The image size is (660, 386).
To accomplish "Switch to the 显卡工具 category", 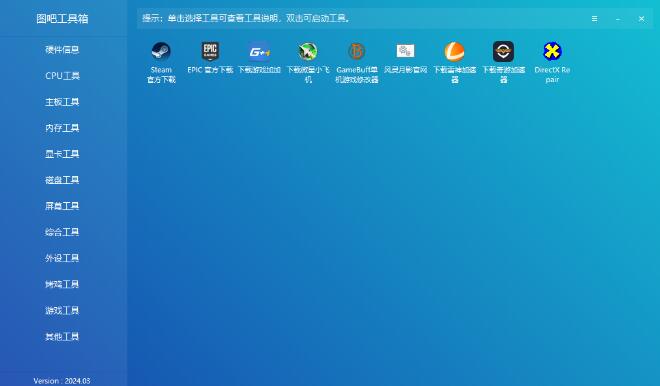I will pyautogui.click(x=62, y=154).
